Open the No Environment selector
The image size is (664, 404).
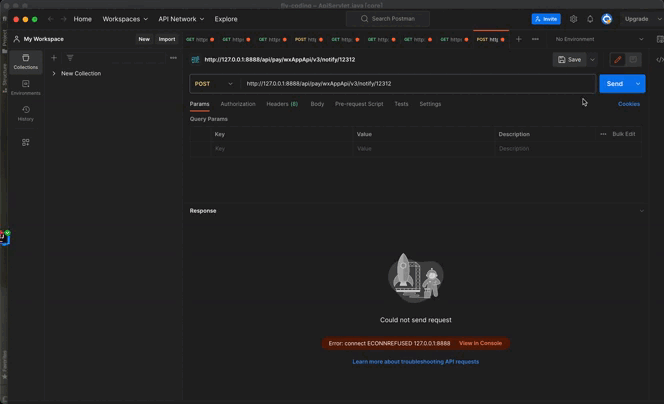point(599,39)
